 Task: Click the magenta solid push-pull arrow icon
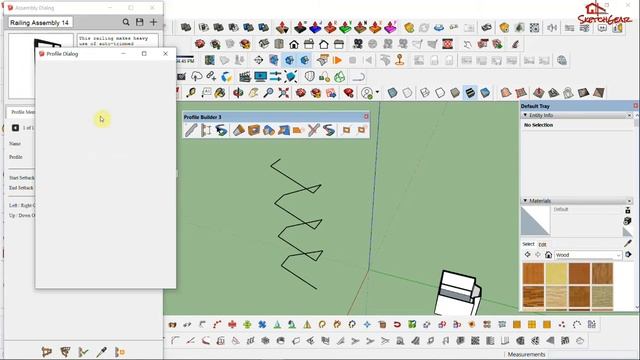(391, 27)
